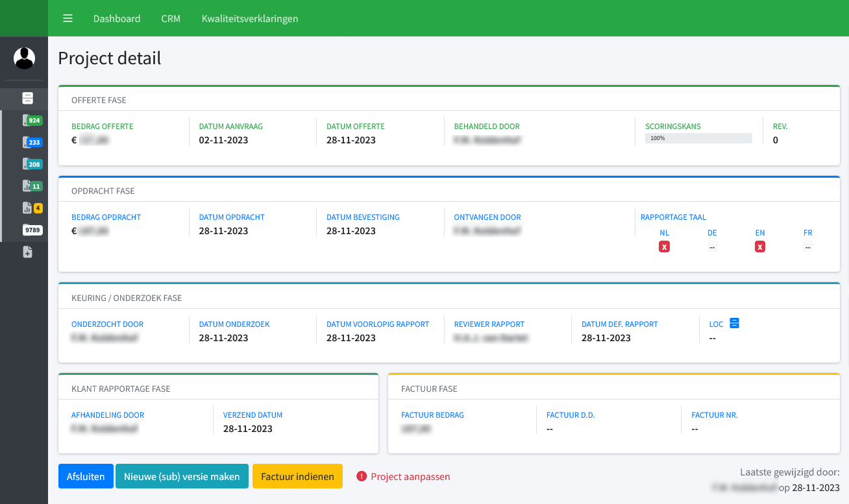Open the Project aanpassen link

point(410,476)
